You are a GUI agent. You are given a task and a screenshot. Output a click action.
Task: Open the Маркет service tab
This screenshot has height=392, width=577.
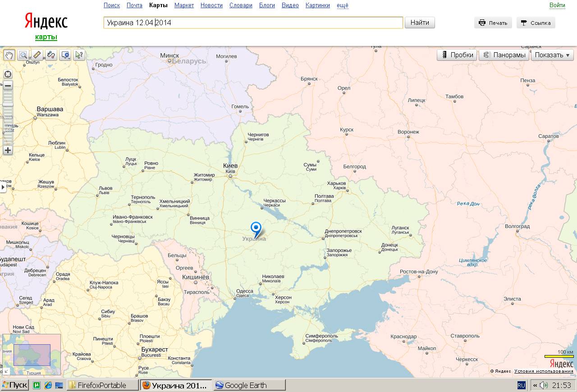point(184,5)
